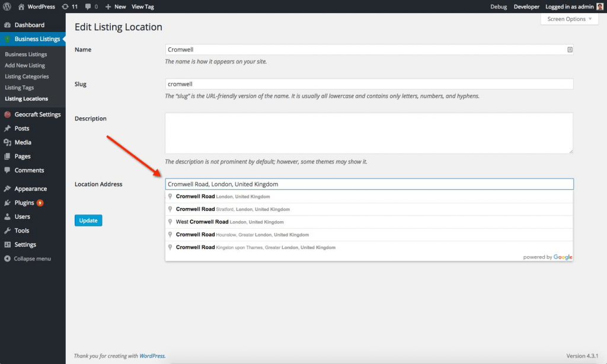Open the Dashboard sidebar item
Viewport: 607px width, 364px height.
click(x=29, y=25)
